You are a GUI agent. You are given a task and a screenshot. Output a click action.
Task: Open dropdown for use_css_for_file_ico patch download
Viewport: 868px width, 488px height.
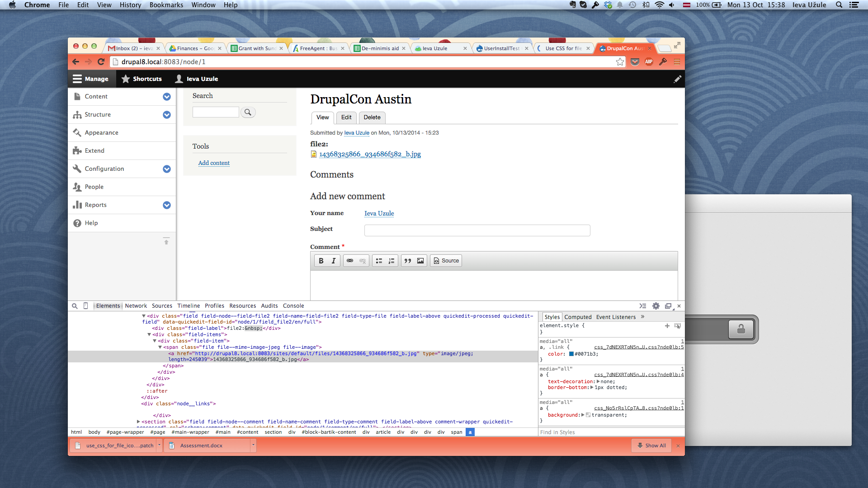point(159,445)
